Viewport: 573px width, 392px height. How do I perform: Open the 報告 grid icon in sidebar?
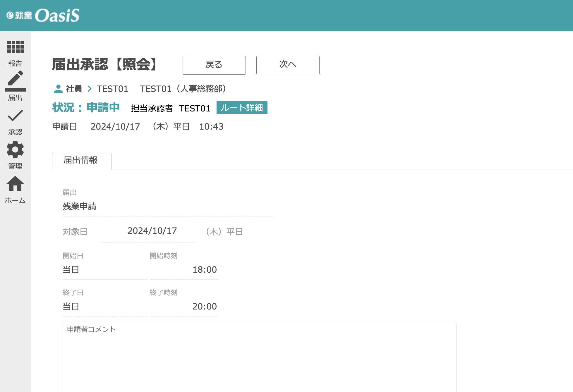pos(16,47)
